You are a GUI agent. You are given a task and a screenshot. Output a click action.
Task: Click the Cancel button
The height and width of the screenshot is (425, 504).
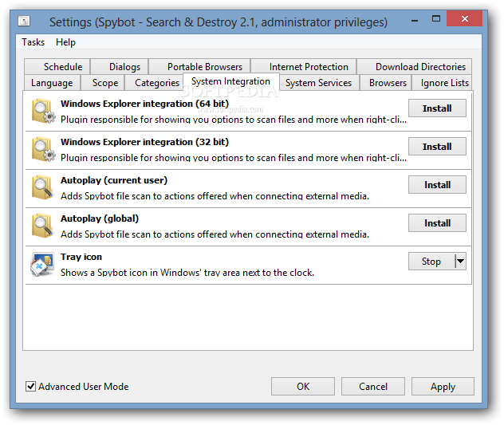tap(373, 386)
